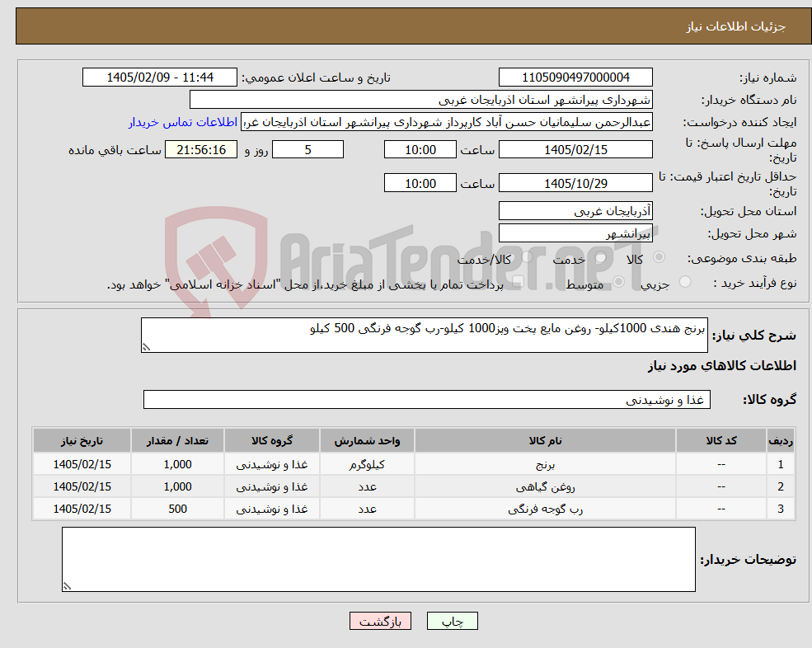Click the announcement date field 1405/02/09 - 11:44
The width and height of the screenshot is (812, 648).
pos(159,77)
